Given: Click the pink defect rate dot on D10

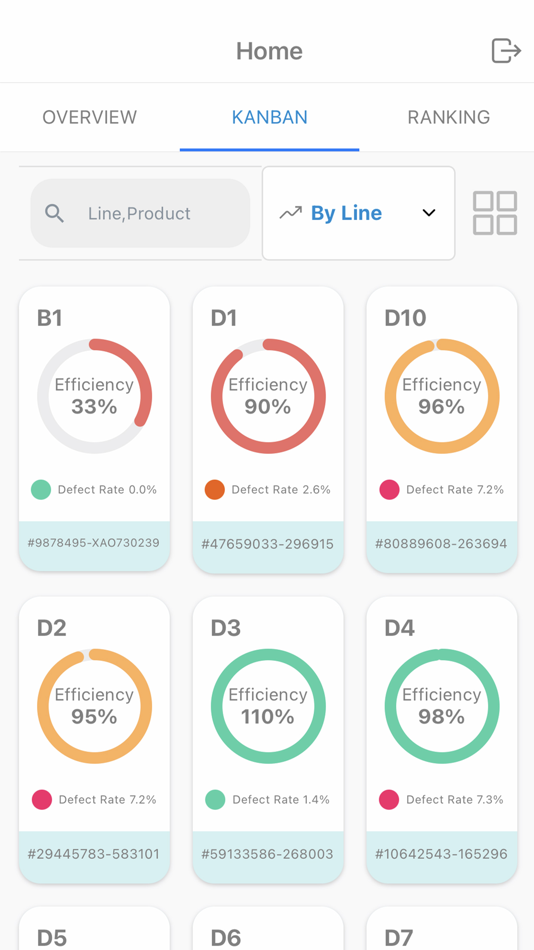Looking at the screenshot, I should coord(389,490).
